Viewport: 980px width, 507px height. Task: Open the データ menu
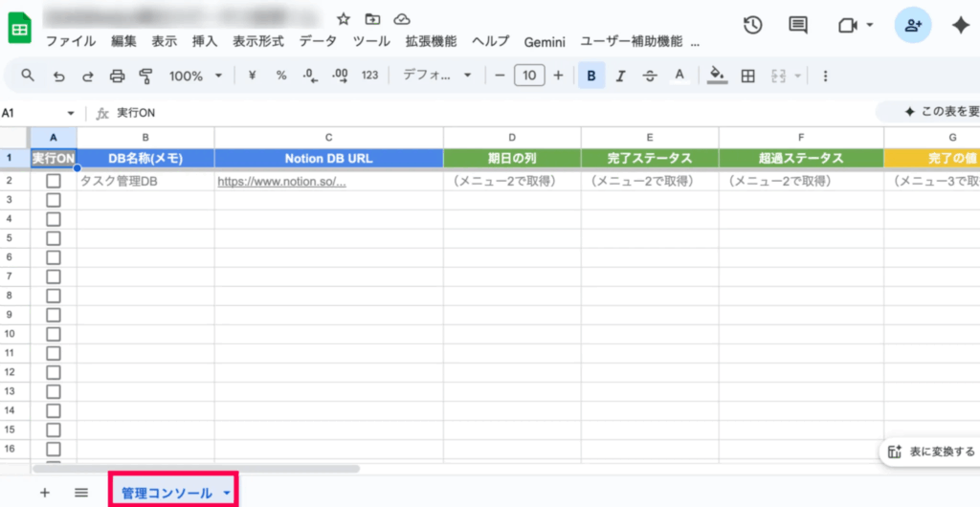pos(318,42)
